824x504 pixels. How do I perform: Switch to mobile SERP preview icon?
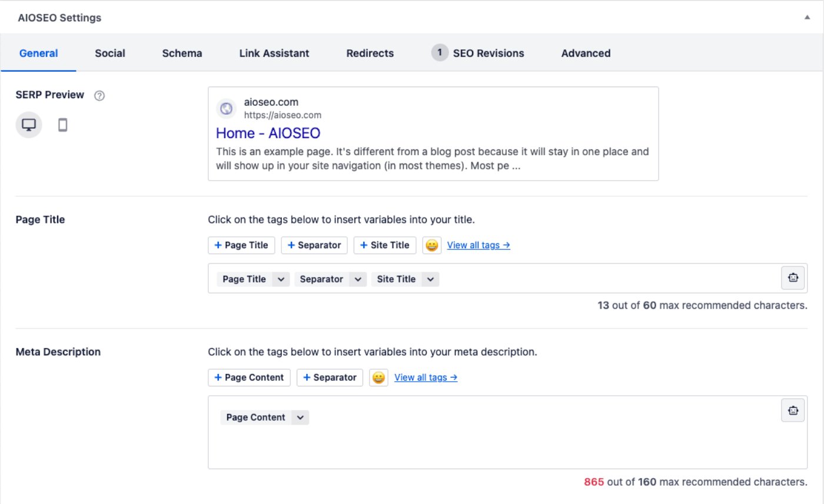[62, 125]
